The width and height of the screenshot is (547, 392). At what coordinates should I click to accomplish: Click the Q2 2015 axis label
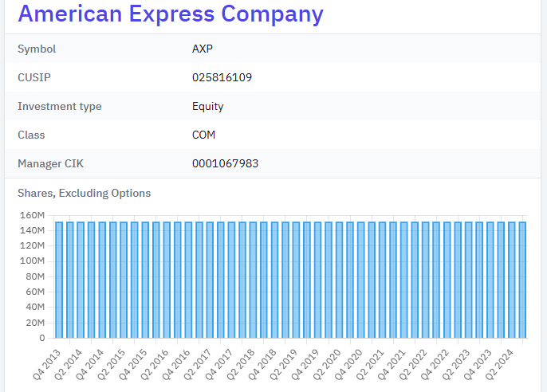(x=112, y=364)
